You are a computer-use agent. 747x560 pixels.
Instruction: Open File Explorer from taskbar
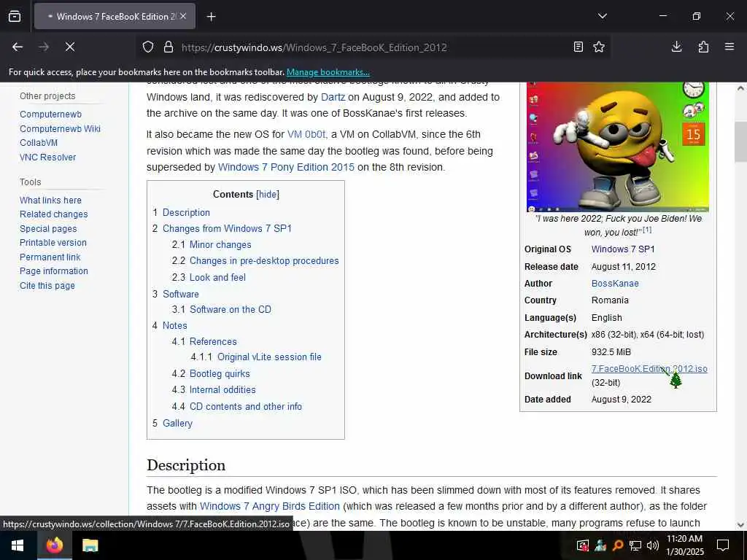click(90, 545)
